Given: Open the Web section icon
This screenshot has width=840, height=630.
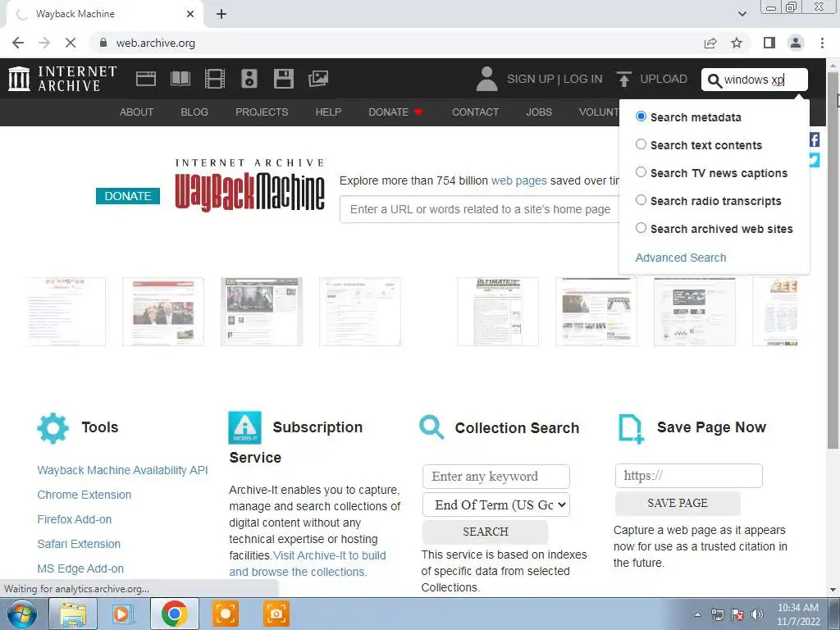Looking at the screenshot, I should pos(146,79).
